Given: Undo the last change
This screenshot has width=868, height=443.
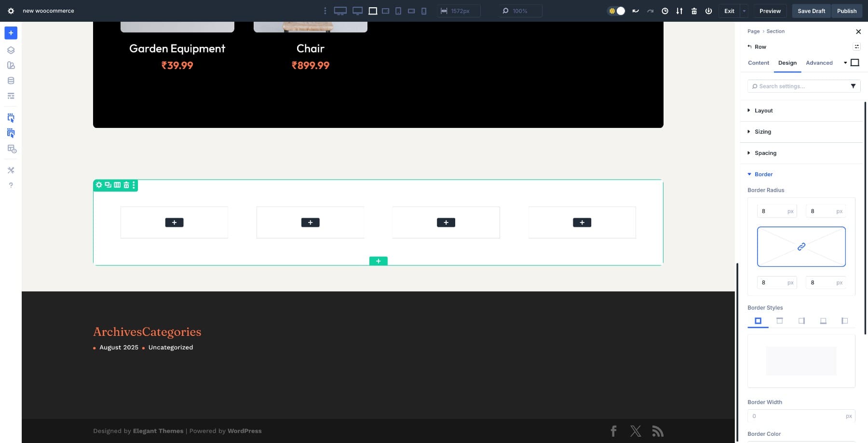Looking at the screenshot, I should point(636,11).
